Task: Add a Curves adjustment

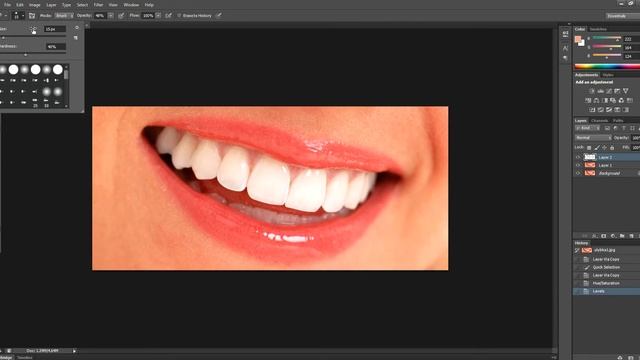Action: [609, 91]
